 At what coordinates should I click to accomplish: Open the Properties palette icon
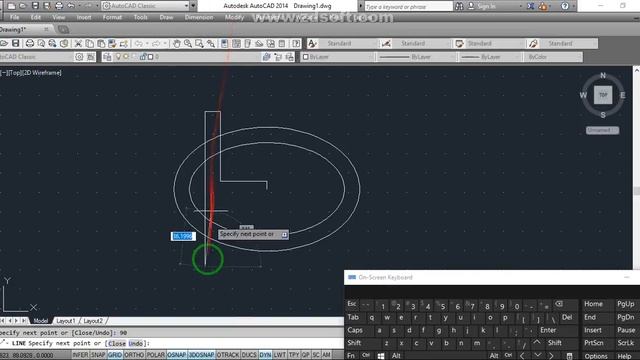[224, 43]
